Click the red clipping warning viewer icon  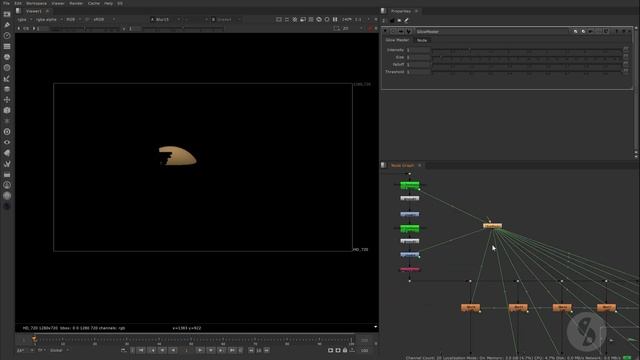click(370, 28)
